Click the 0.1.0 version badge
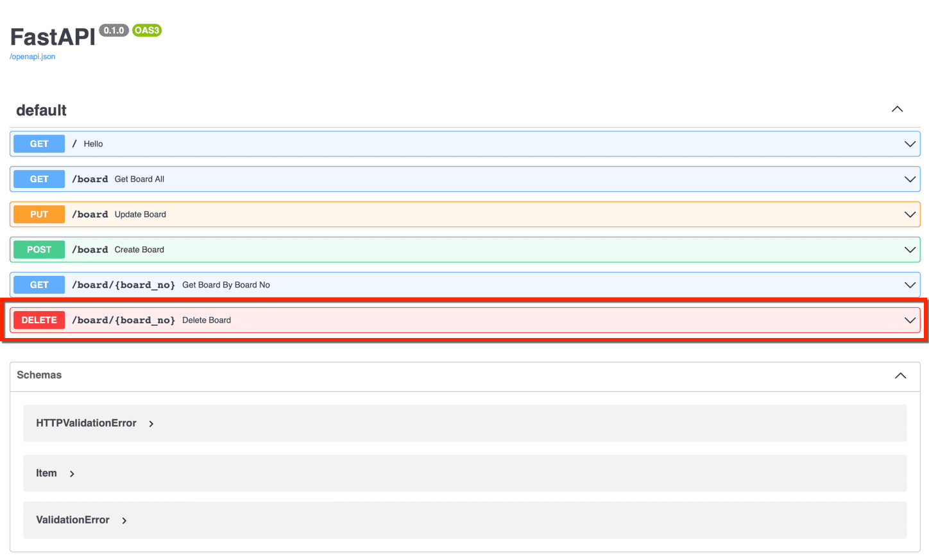This screenshot has width=929, height=560. point(114,30)
